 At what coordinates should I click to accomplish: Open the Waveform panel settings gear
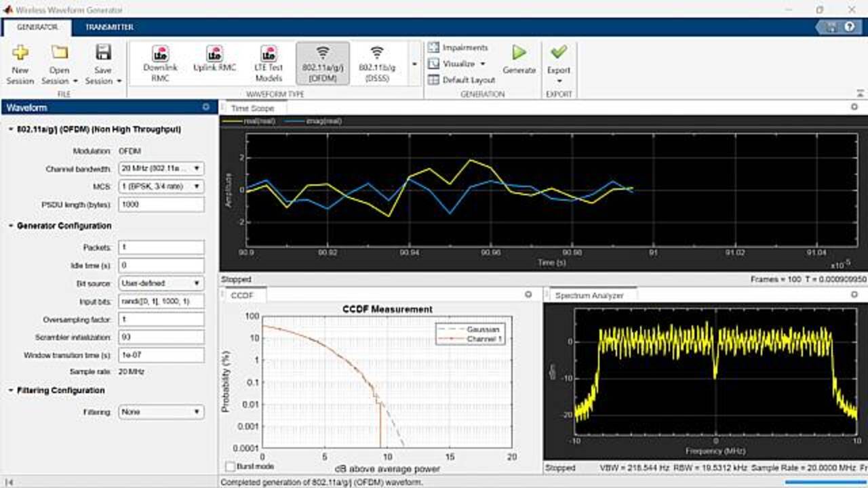click(x=207, y=106)
